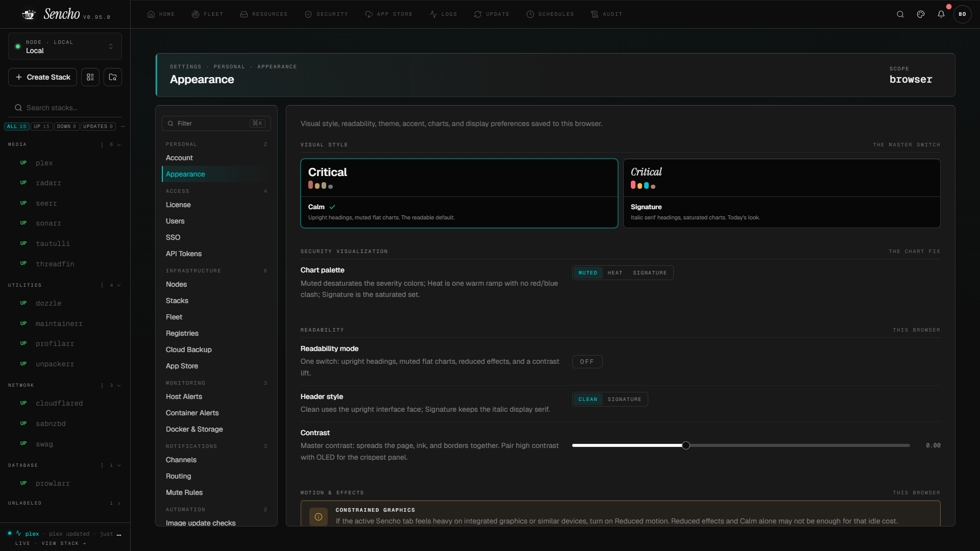Click the Audit icon in top navigation
This screenshot has height=551, width=980.
[x=595, y=14]
